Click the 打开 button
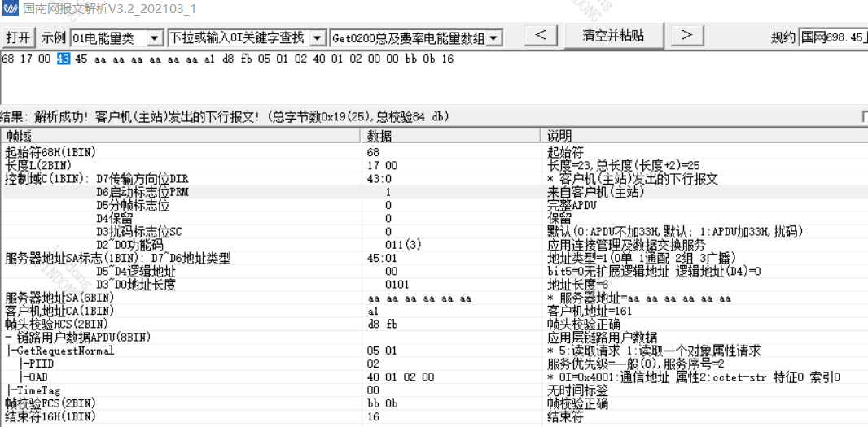The image size is (868, 427). click(18, 37)
